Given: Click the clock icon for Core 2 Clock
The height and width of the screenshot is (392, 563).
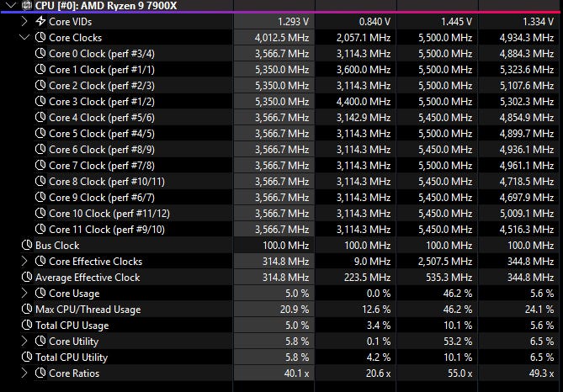Looking at the screenshot, I should point(40,86).
